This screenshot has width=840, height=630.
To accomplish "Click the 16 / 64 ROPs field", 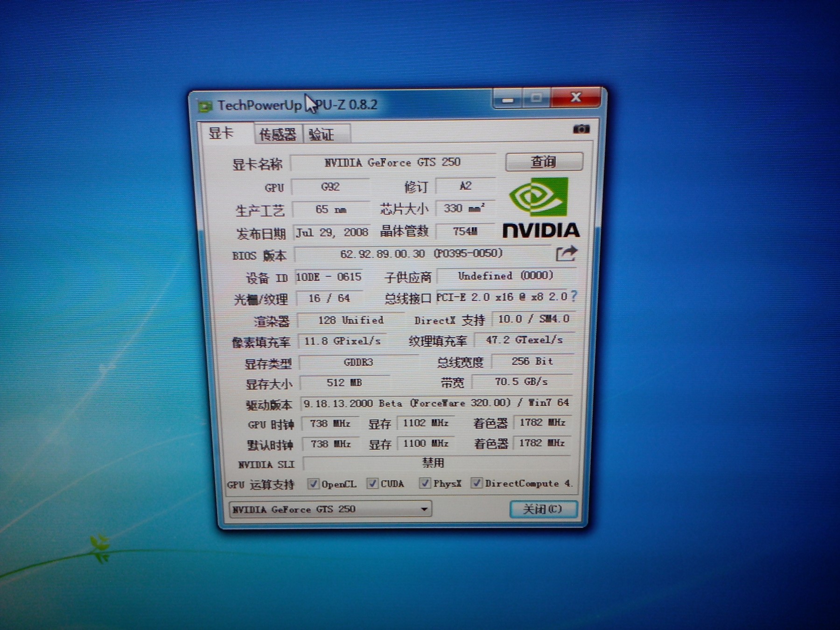I will [329, 298].
